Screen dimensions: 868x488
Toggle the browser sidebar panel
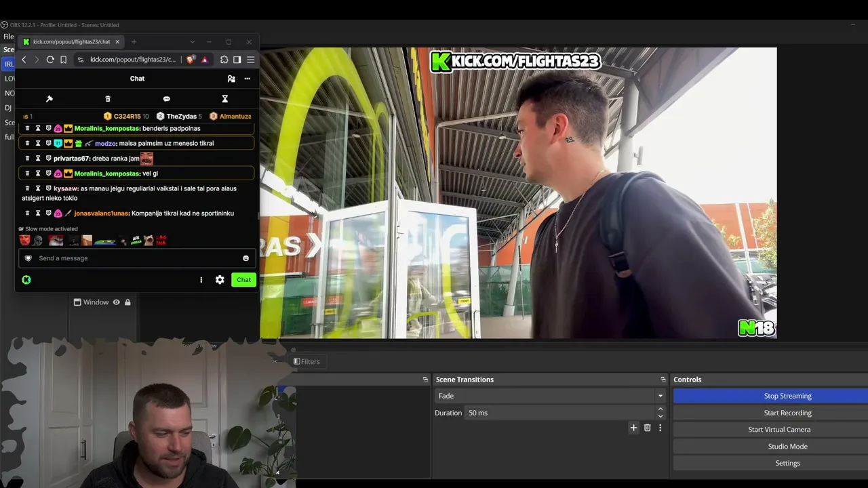click(x=237, y=60)
